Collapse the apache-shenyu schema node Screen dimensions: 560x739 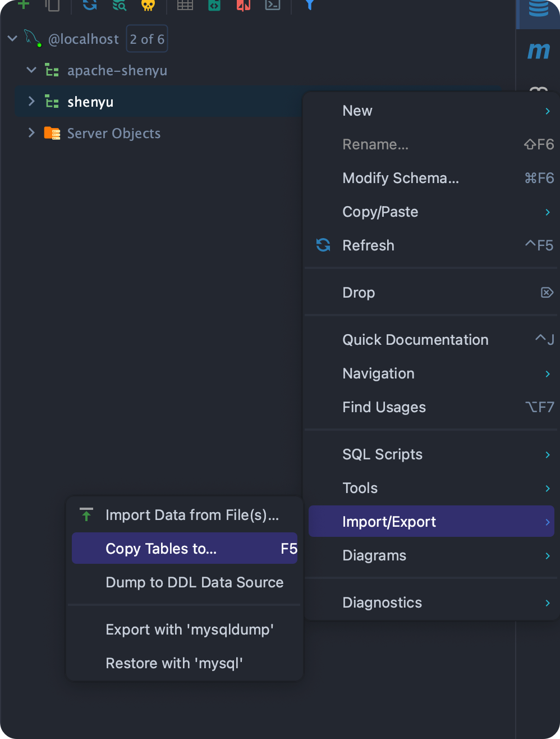(32, 70)
